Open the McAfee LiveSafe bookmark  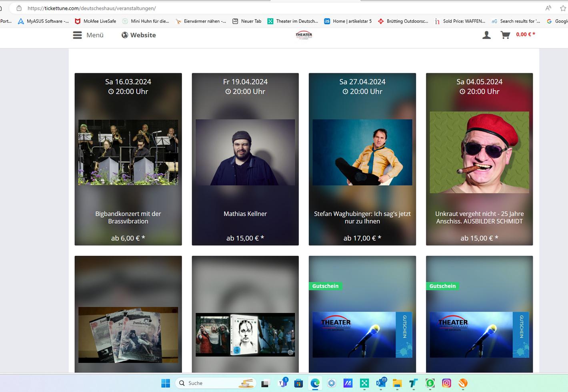[95, 21]
